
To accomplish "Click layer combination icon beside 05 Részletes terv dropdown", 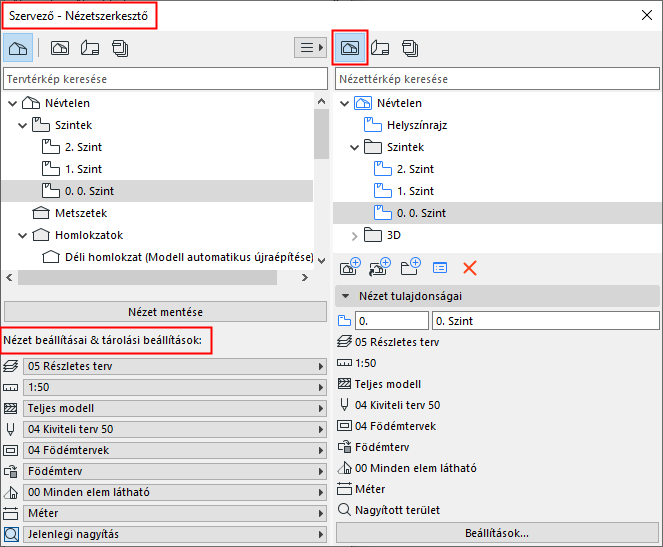I will pyautogui.click(x=11, y=366).
